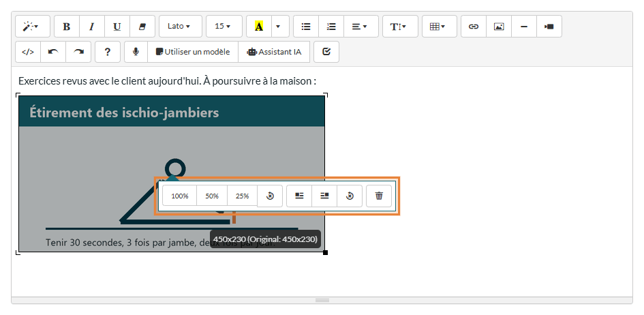The image size is (644, 315).
Task: Toggle bold formatting
Action: (x=67, y=27)
